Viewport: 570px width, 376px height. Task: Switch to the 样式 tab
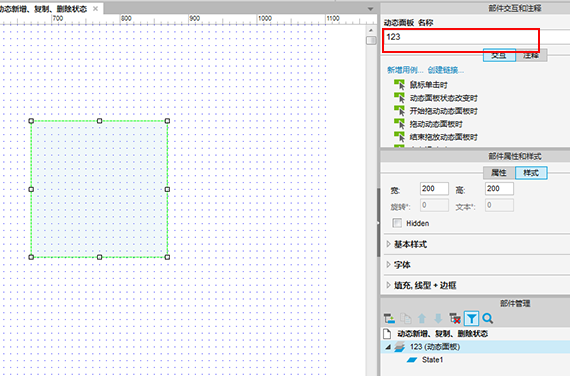click(x=531, y=173)
